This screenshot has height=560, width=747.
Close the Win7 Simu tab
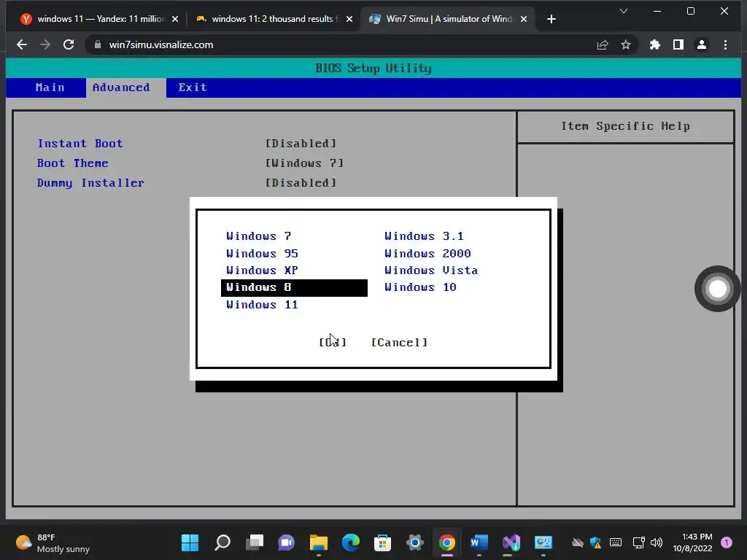click(524, 19)
